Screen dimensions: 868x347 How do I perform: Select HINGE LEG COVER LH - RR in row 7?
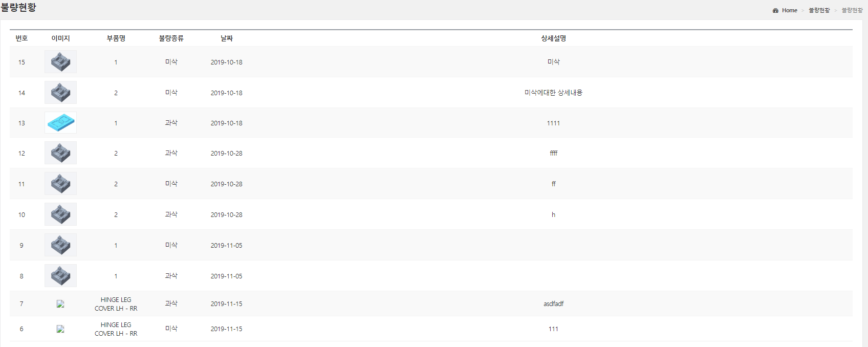tap(116, 304)
